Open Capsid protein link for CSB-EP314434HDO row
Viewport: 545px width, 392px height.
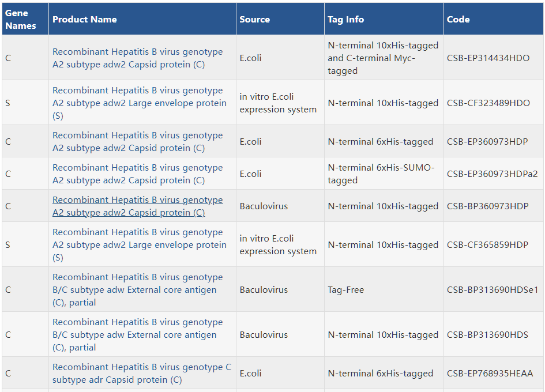click(x=137, y=58)
